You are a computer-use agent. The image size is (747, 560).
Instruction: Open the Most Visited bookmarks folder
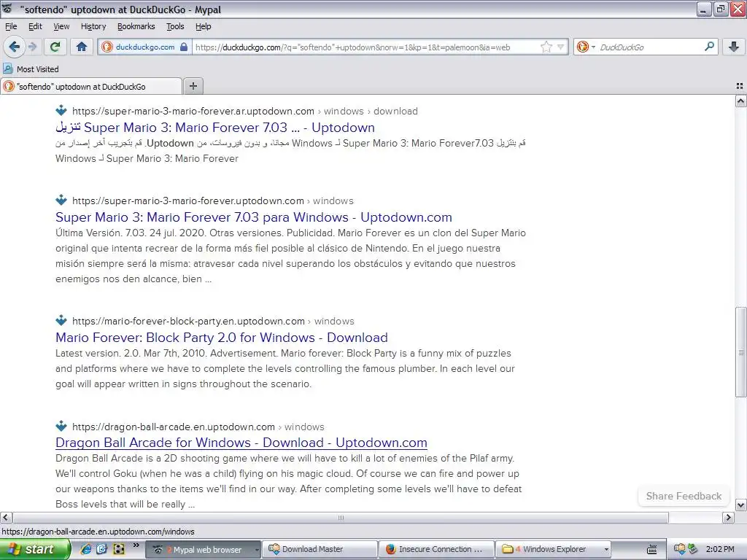tap(31, 69)
